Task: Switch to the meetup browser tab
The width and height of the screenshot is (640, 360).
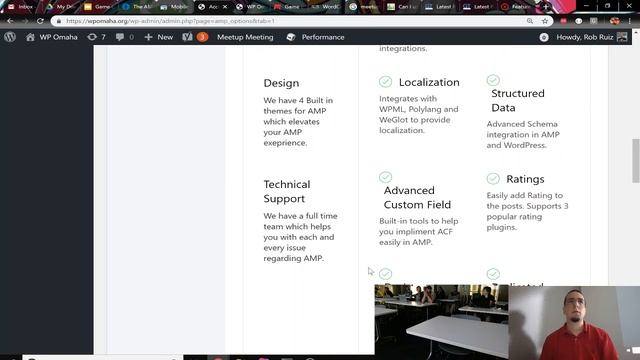Action: [x=364, y=7]
